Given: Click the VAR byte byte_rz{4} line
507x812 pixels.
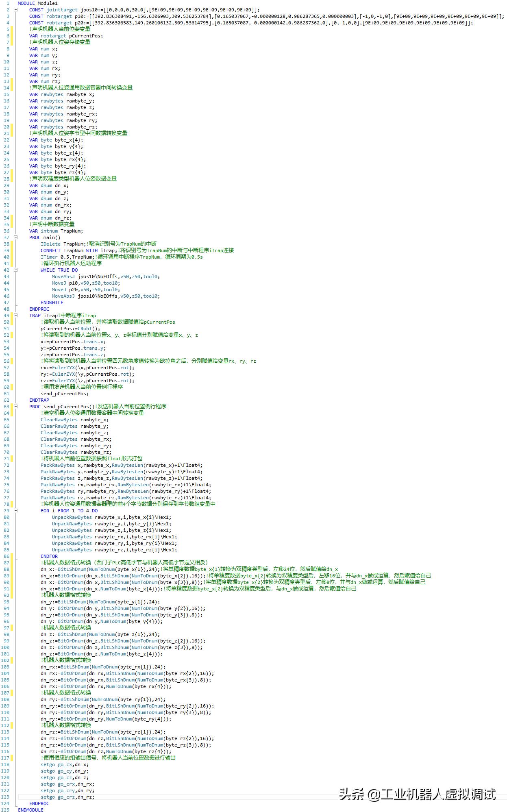Looking at the screenshot, I should pos(57,172).
